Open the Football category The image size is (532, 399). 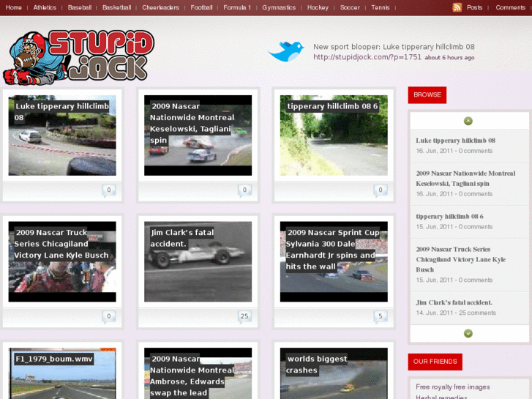click(x=201, y=7)
